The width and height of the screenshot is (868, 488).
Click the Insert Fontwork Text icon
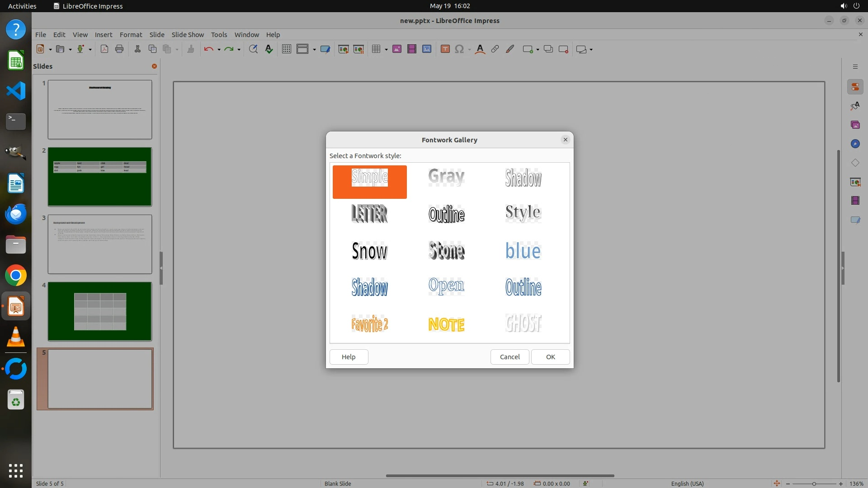pyautogui.click(x=480, y=49)
